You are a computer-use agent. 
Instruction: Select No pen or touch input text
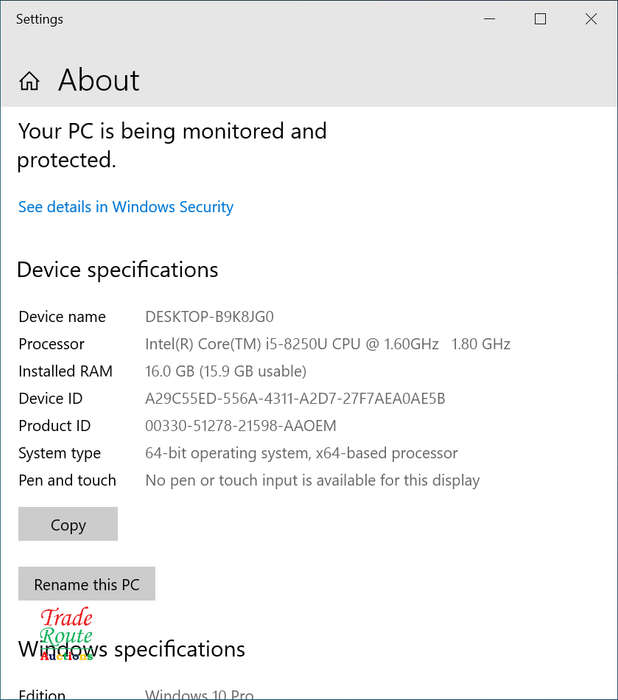coord(312,480)
